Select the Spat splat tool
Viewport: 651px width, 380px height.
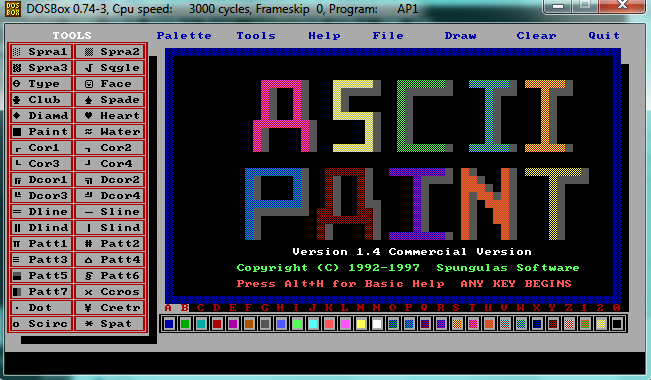110,324
